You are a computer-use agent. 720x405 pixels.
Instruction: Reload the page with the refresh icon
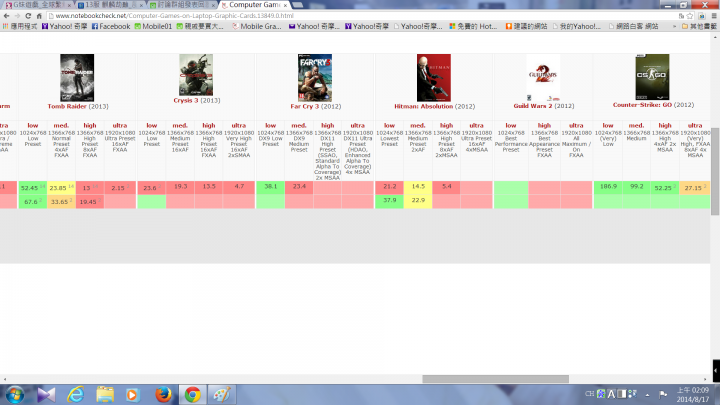(x=28, y=16)
